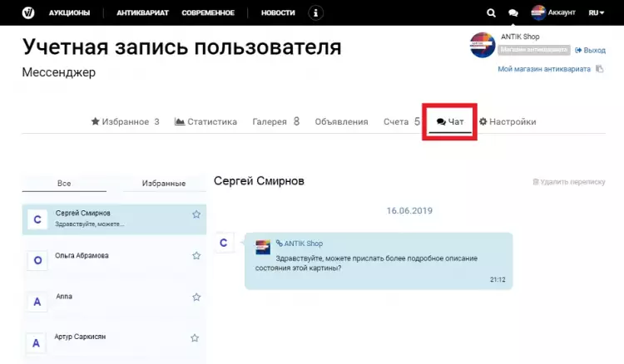
Task: Click Артур Саркисян's letter A avatar
Action: [37, 343]
